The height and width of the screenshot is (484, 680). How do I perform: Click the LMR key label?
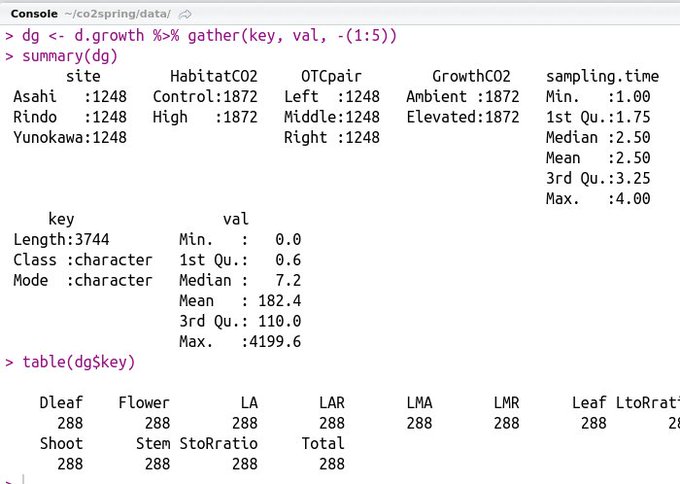point(507,402)
